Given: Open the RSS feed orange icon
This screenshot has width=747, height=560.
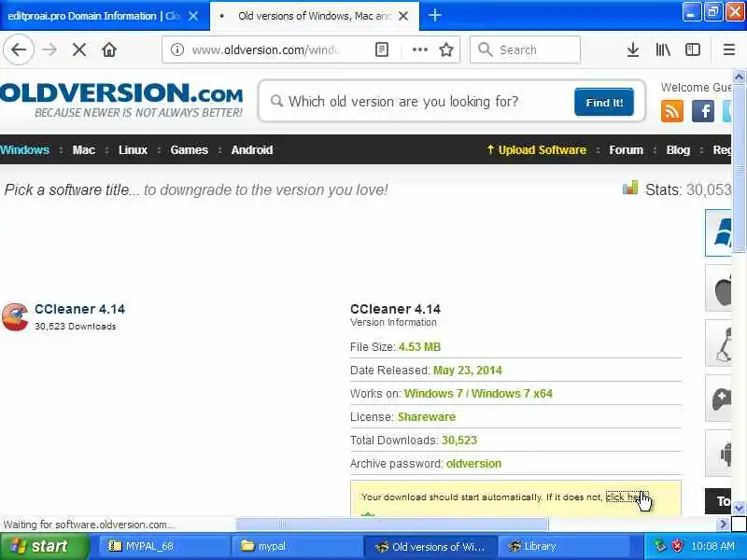Looking at the screenshot, I should [x=671, y=111].
